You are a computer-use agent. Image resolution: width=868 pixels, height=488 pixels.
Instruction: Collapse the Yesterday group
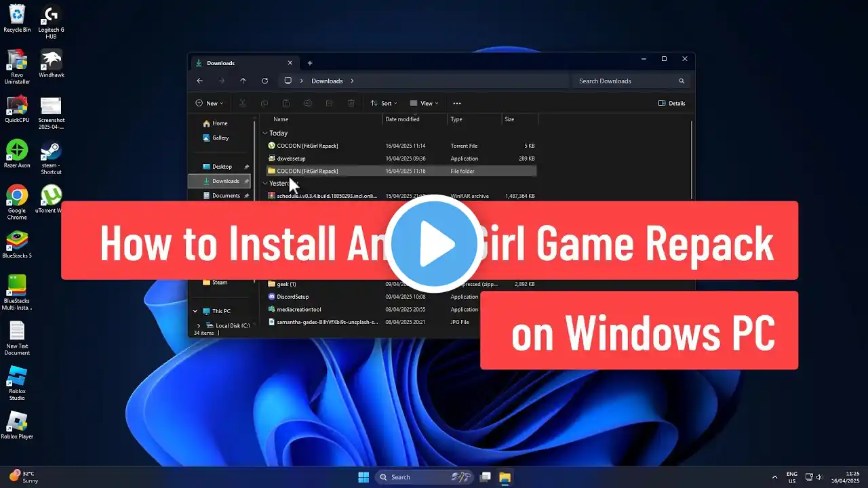tap(265, 183)
